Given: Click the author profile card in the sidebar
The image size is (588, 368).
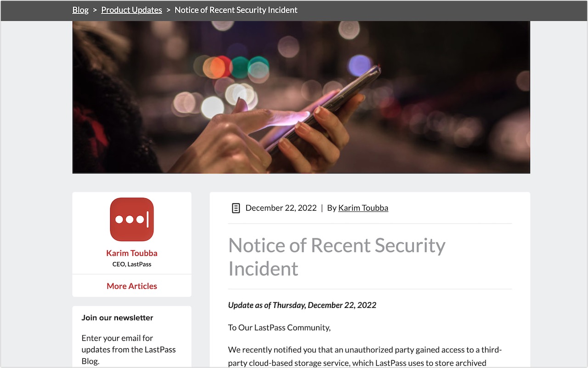Looking at the screenshot, I should pyautogui.click(x=131, y=232).
